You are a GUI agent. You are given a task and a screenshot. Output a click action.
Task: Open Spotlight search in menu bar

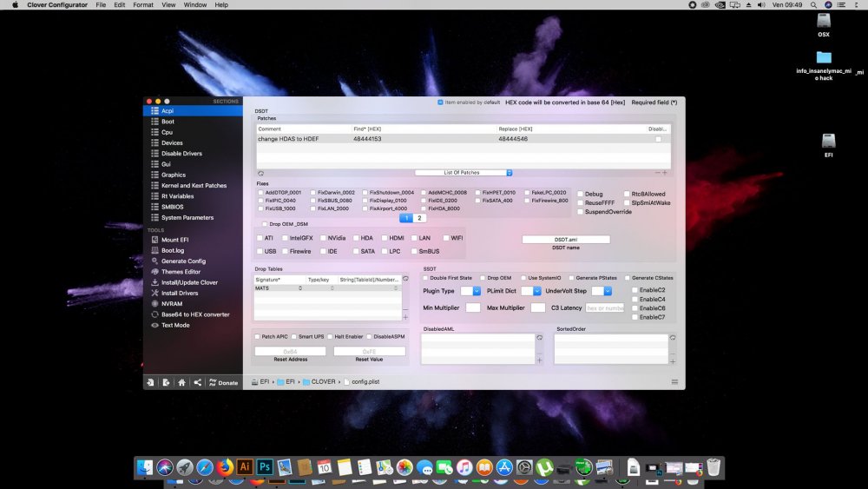tap(813, 4)
